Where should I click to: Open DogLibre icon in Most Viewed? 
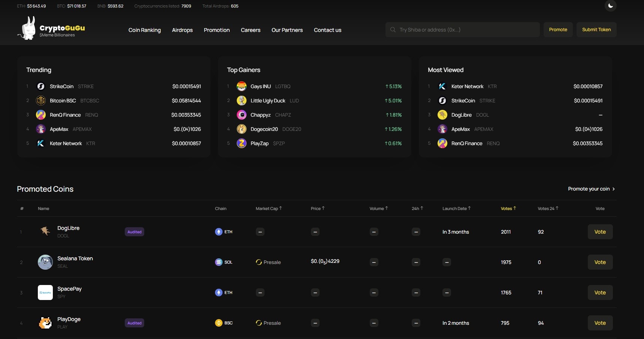coord(442,115)
